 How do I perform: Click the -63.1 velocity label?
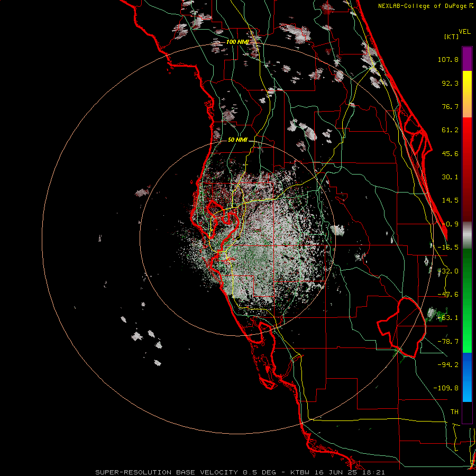tap(448, 318)
